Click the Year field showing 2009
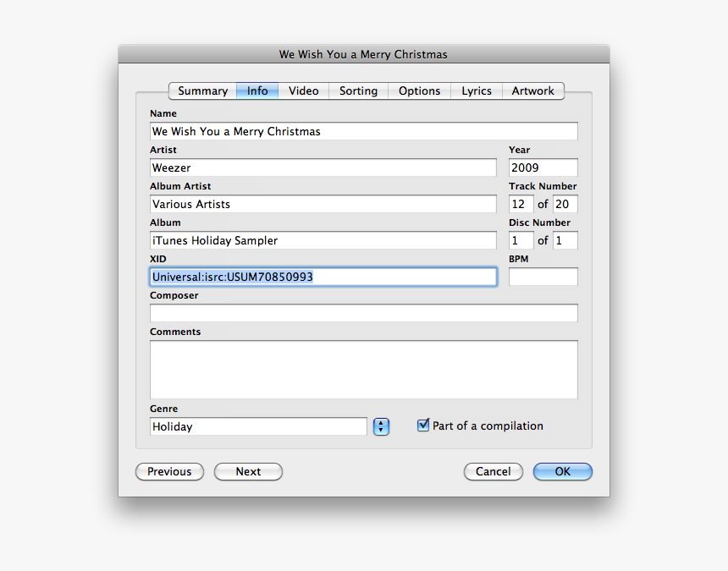This screenshot has width=728, height=571. pos(543,167)
